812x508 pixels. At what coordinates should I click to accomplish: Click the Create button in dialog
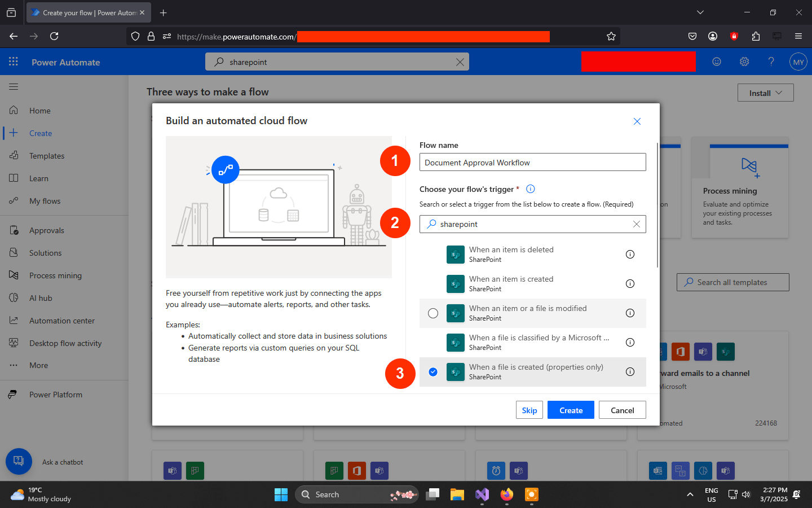[571, 410]
